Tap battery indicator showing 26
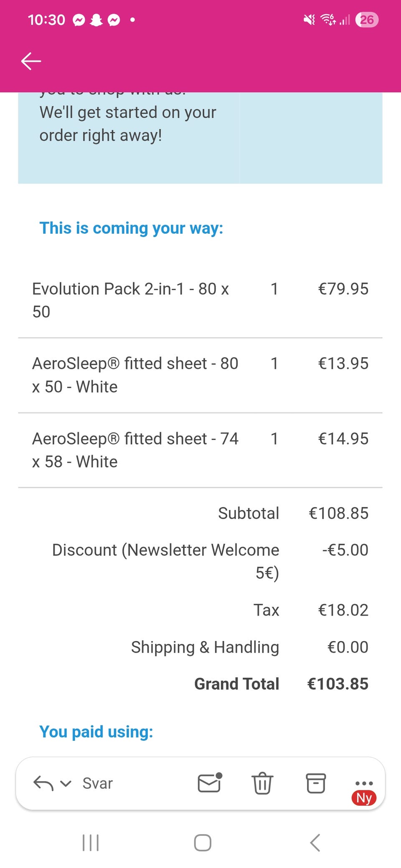401x868 pixels. (367, 20)
